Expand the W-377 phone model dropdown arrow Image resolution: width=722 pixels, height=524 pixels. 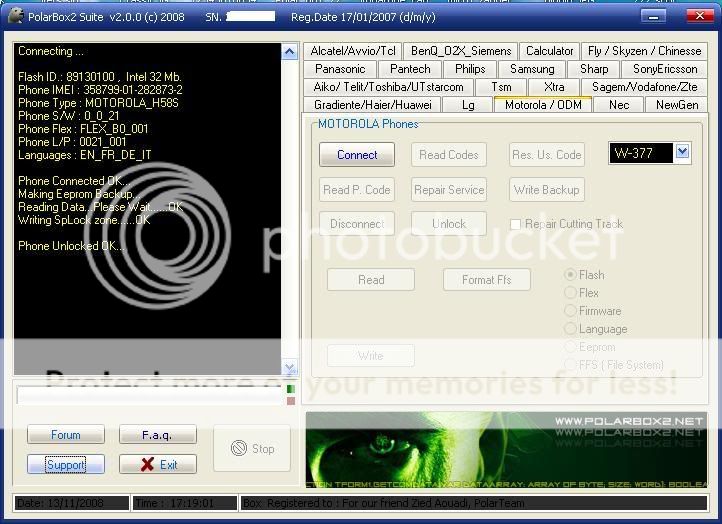click(682, 151)
